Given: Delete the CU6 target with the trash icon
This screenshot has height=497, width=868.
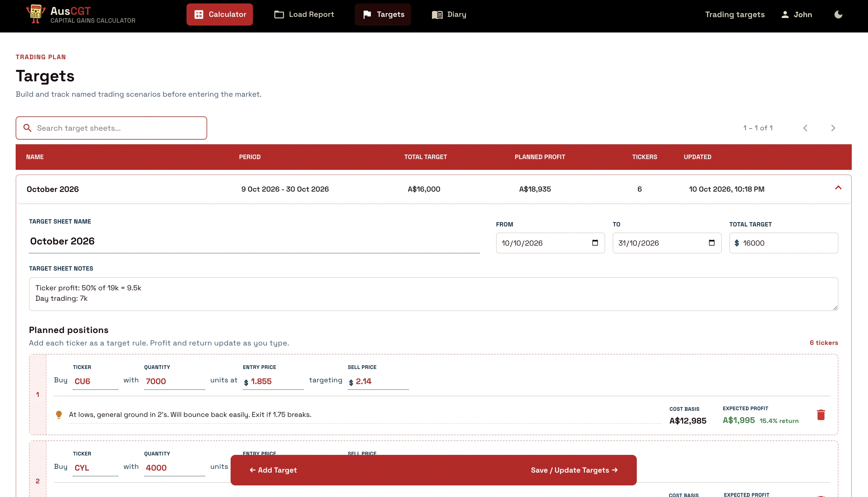Looking at the screenshot, I should tap(821, 414).
